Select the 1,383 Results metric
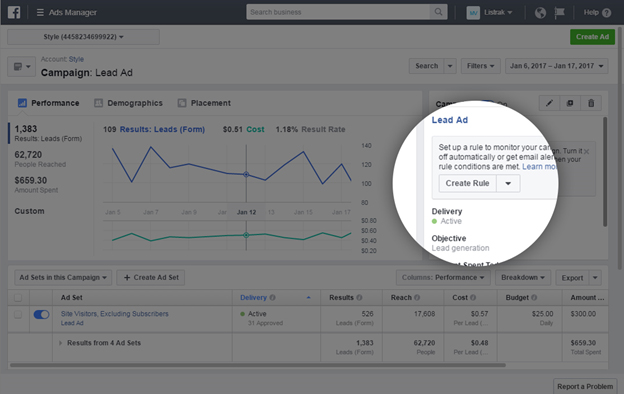Viewport: 624px width, 394px height. point(48,133)
